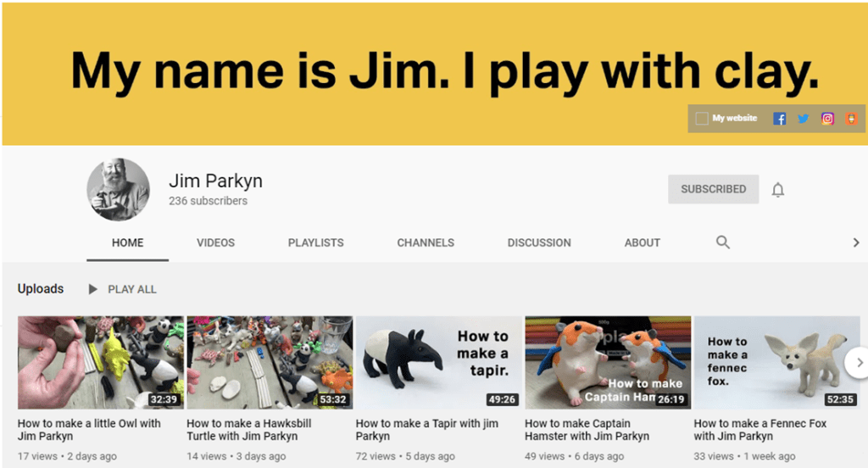Open the Instagram link in the banner
The image size is (868, 468).
[827, 119]
